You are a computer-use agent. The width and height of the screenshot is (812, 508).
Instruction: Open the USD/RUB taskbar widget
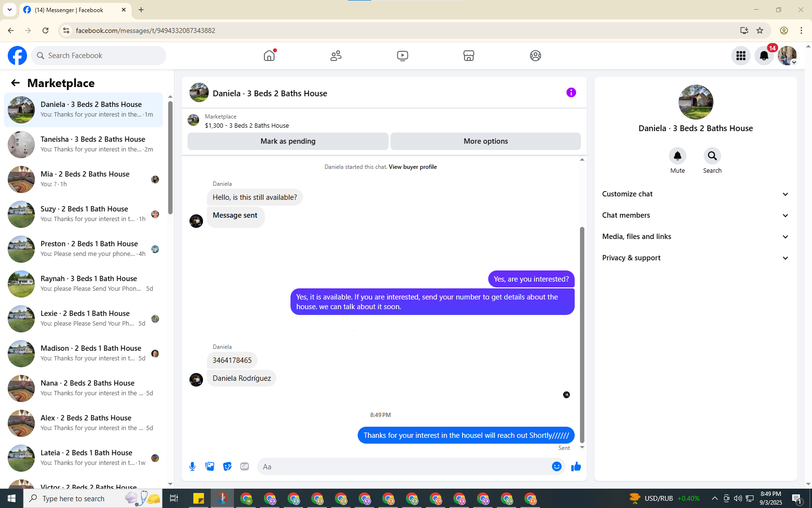point(664,498)
